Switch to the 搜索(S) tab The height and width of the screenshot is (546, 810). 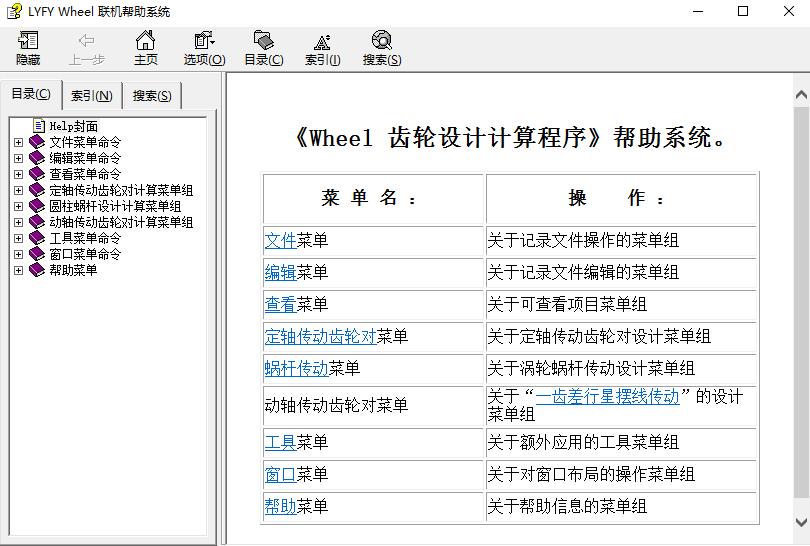pos(152,96)
